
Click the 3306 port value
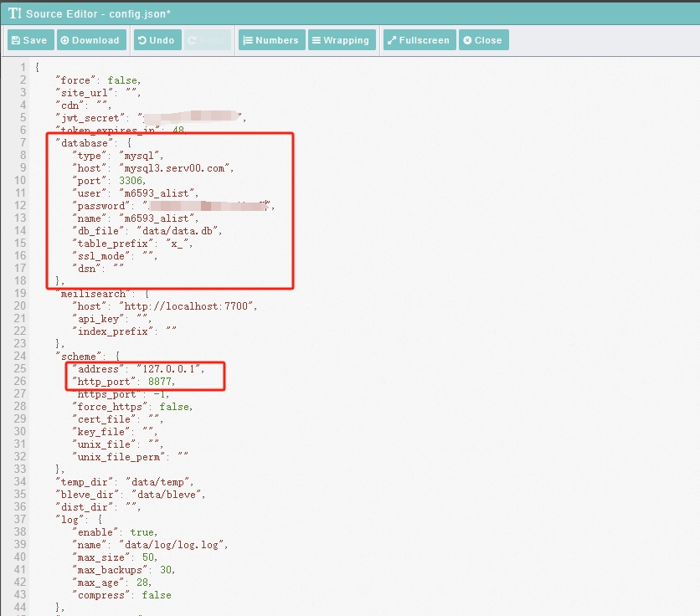tap(131, 181)
